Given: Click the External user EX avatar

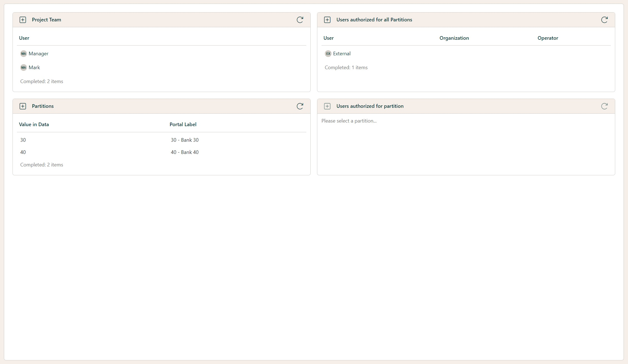Looking at the screenshot, I should [x=328, y=54].
